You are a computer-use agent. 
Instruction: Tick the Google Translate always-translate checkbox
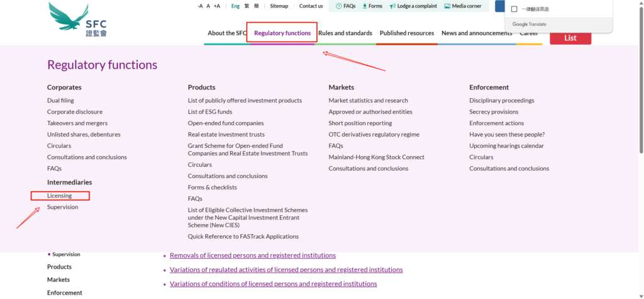click(514, 9)
